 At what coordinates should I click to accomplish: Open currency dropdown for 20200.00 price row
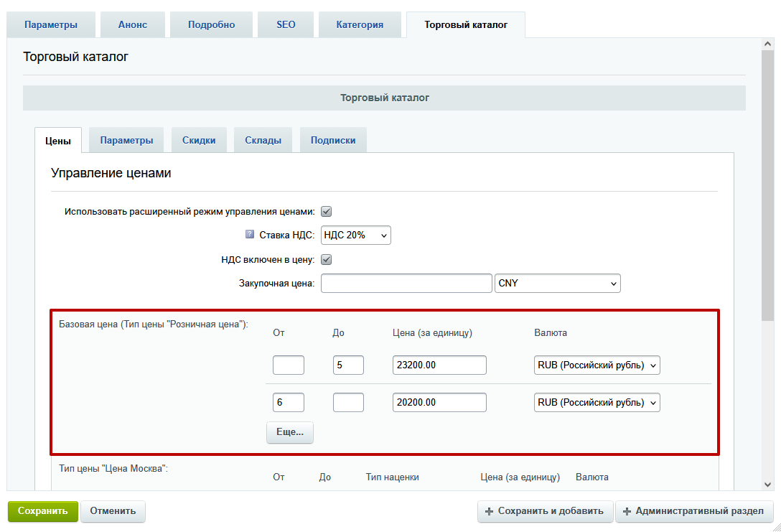pyautogui.click(x=597, y=403)
